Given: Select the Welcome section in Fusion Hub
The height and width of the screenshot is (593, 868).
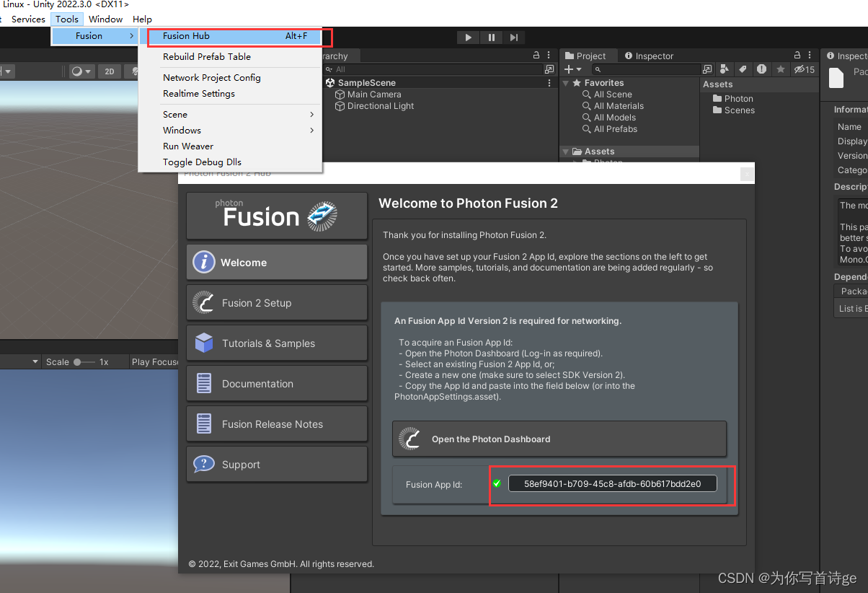Looking at the screenshot, I should [277, 263].
